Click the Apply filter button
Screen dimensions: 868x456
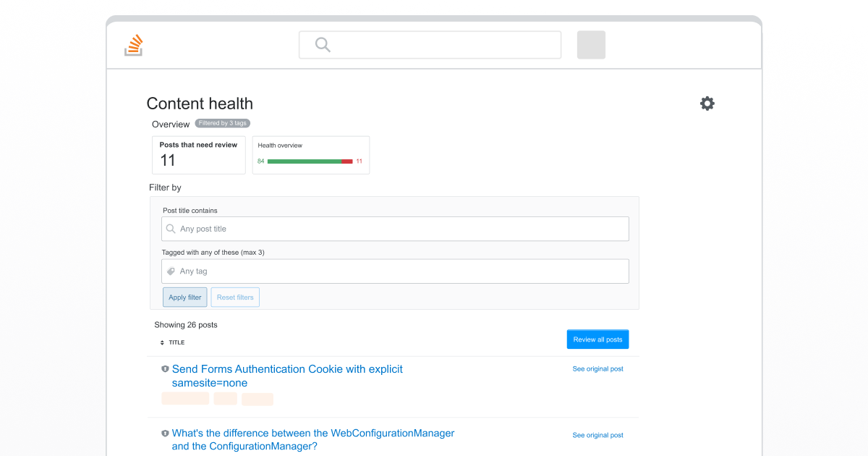(x=185, y=297)
